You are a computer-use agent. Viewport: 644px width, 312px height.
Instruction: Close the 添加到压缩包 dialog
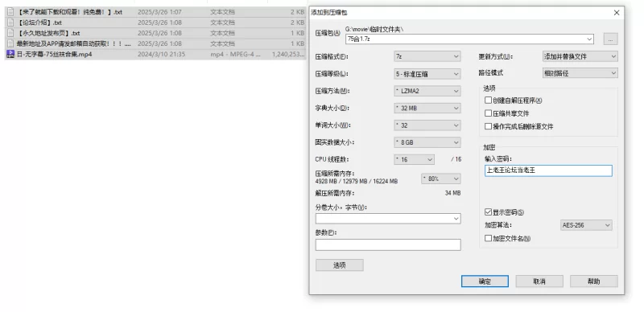(617, 13)
